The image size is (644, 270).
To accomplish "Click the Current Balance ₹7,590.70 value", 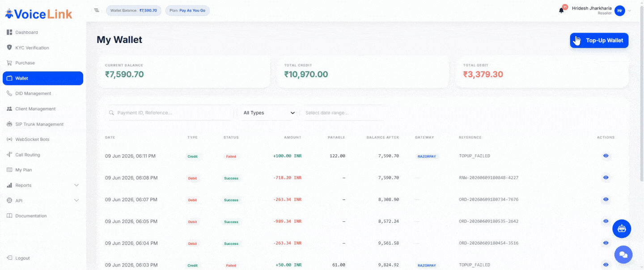I will coord(124,74).
